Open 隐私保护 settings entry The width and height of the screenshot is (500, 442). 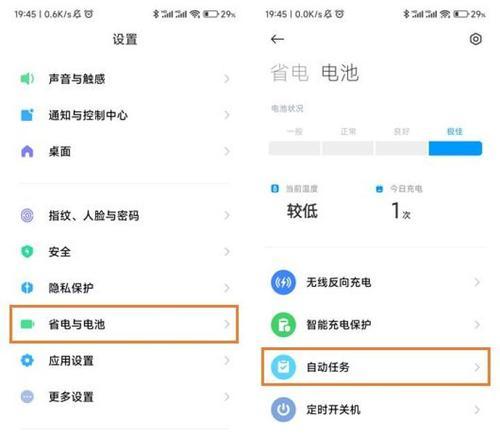(x=124, y=288)
